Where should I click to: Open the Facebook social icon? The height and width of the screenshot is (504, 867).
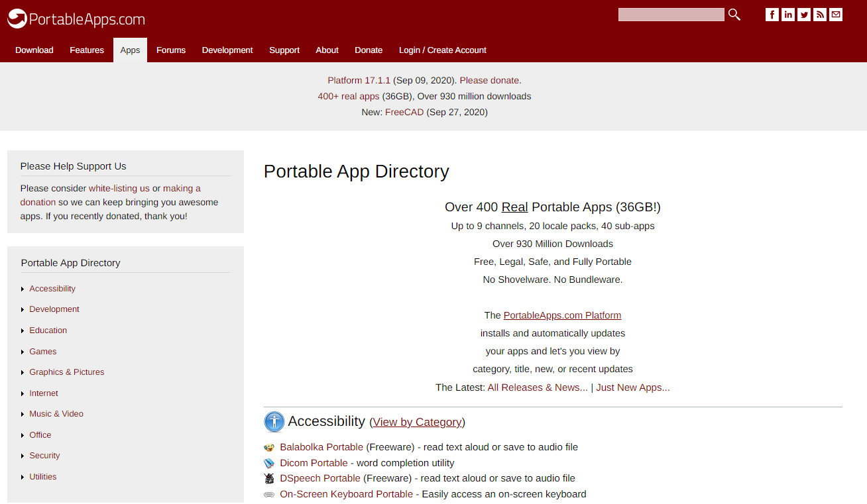[x=772, y=15]
